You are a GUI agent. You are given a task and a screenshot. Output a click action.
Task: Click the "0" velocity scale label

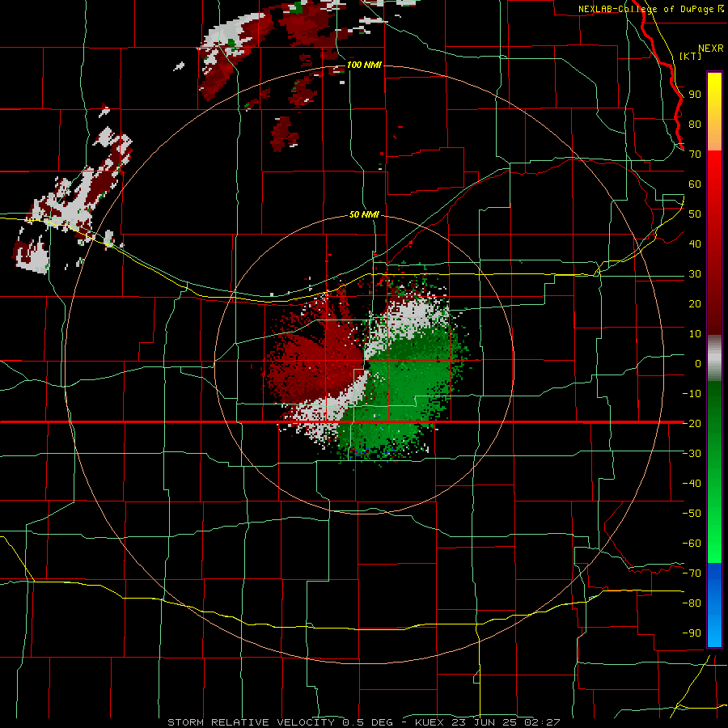[698, 364]
